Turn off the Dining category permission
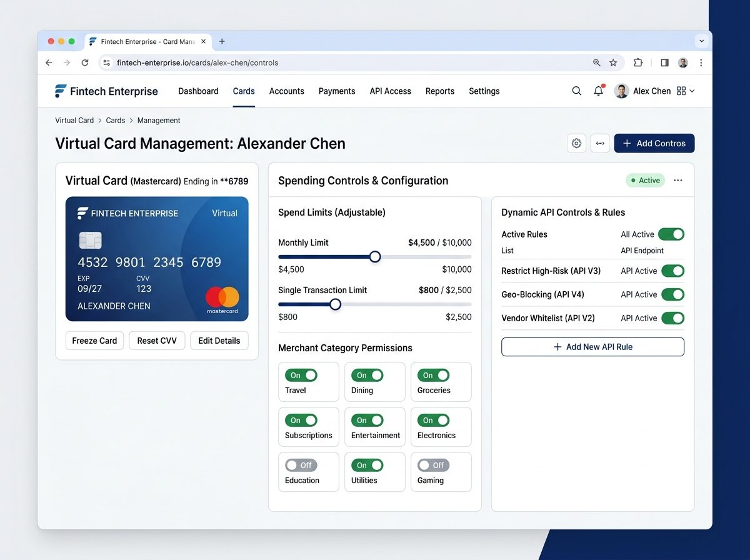The height and width of the screenshot is (560, 750). coord(367,376)
